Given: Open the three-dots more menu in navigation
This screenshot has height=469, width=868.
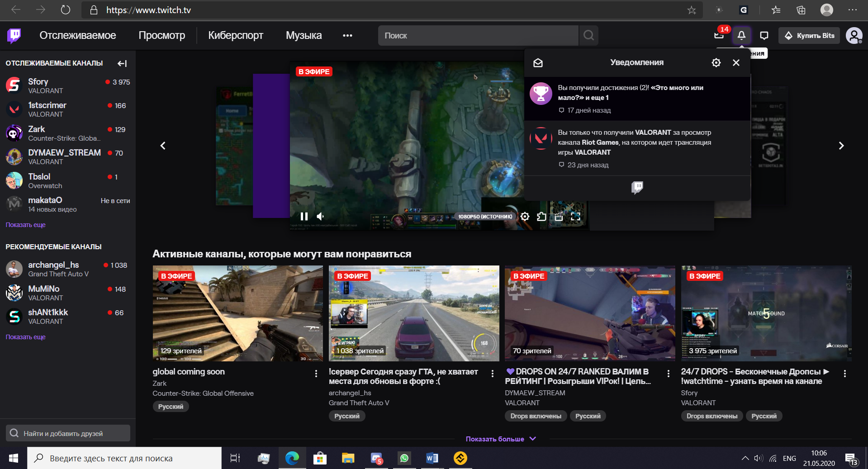Looking at the screenshot, I should pos(347,35).
